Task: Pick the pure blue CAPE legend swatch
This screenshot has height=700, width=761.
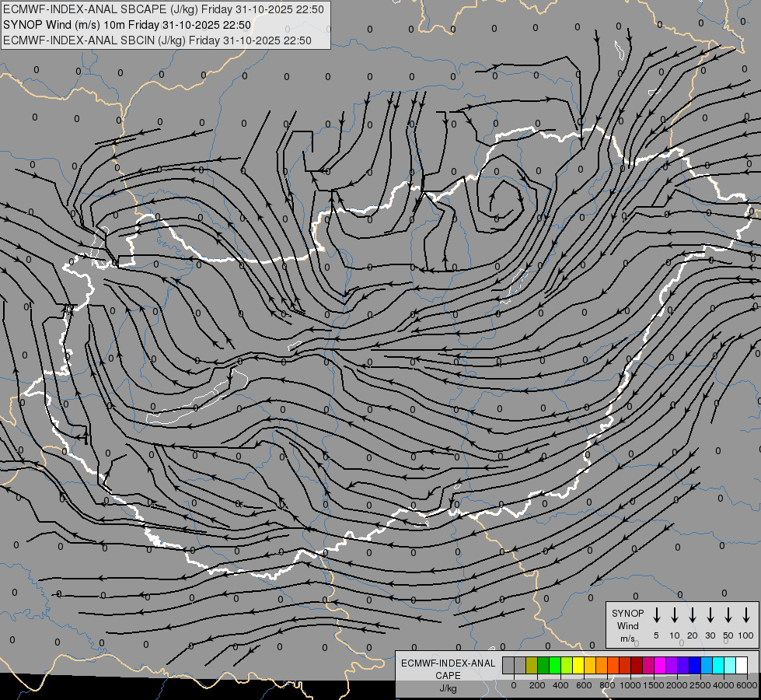Action: click(x=694, y=665)
